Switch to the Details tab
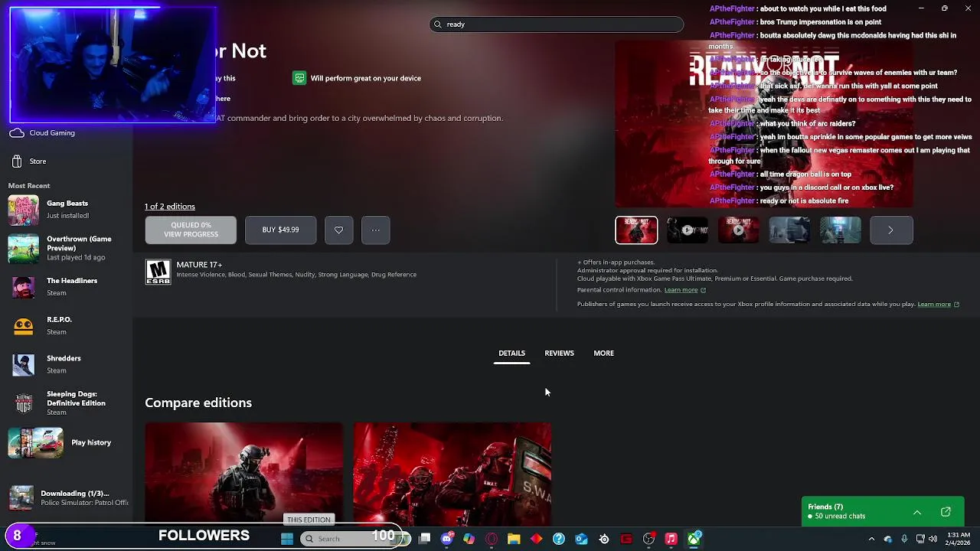The width and height of the screenshot is (980, 551). pyautogui.click(x=511, y=354)
